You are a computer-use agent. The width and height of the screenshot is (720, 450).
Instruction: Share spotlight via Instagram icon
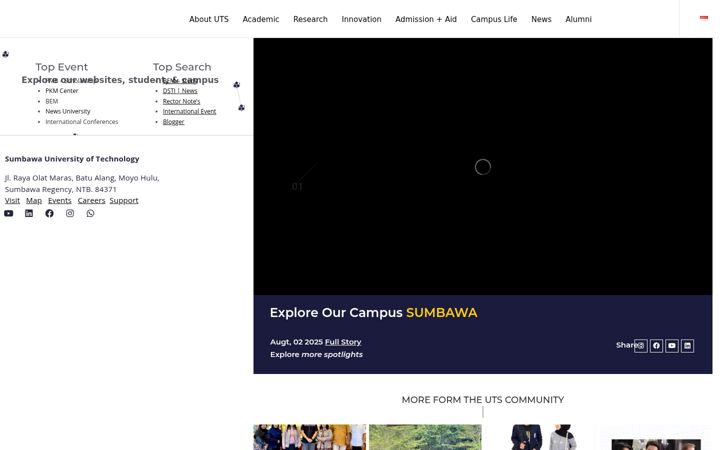[641, 346]
